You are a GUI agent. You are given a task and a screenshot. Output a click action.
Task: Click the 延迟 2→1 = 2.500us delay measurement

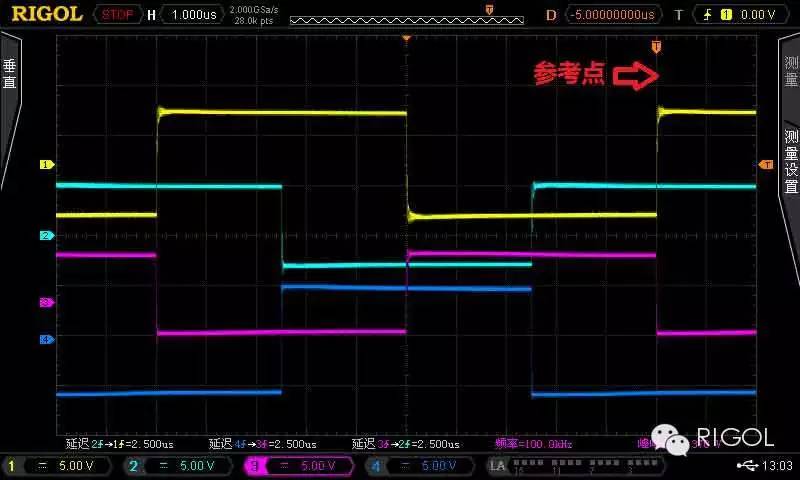click(119, 444)
